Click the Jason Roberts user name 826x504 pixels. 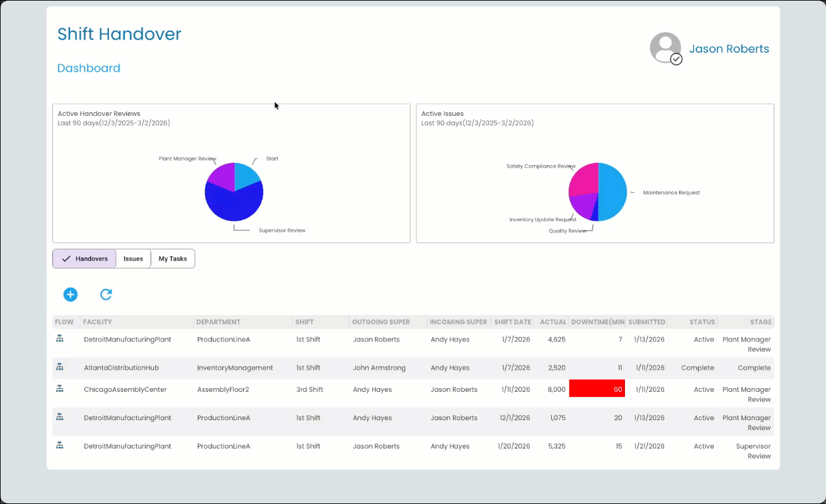729,49
